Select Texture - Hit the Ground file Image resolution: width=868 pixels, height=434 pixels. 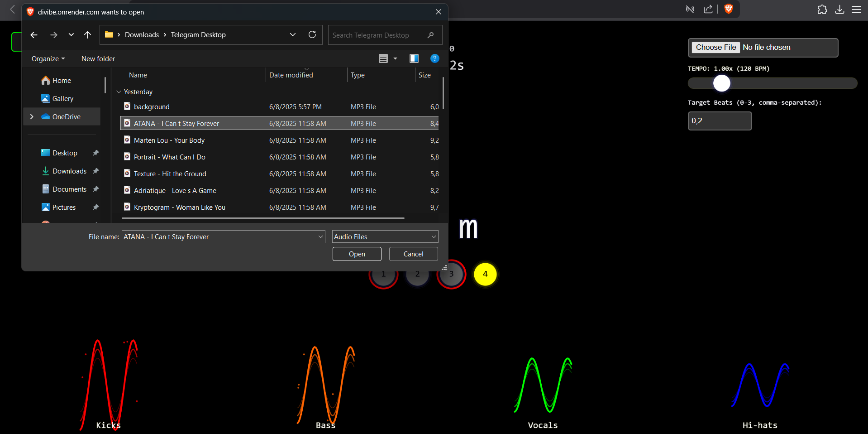pos(280,174)
